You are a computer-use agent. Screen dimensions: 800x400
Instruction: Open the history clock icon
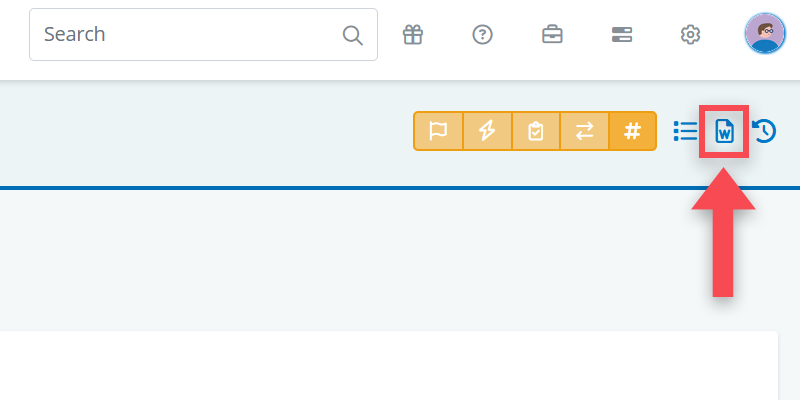click(x=764, y=131)
